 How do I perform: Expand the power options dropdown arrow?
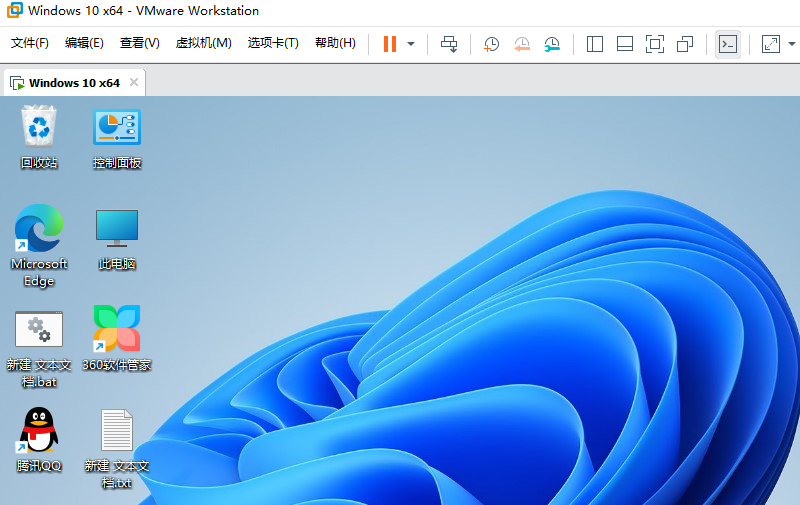(411, 44)
